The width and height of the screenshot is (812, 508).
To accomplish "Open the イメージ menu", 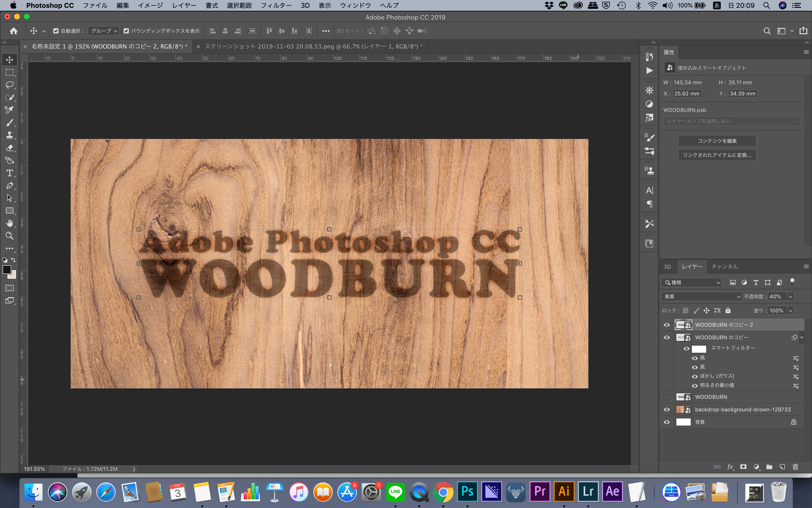I will pyautogui.click(x=151, y=6).
